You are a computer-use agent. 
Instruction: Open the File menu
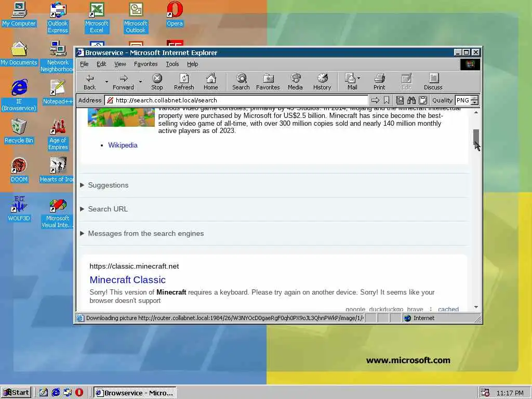(84, 64)
